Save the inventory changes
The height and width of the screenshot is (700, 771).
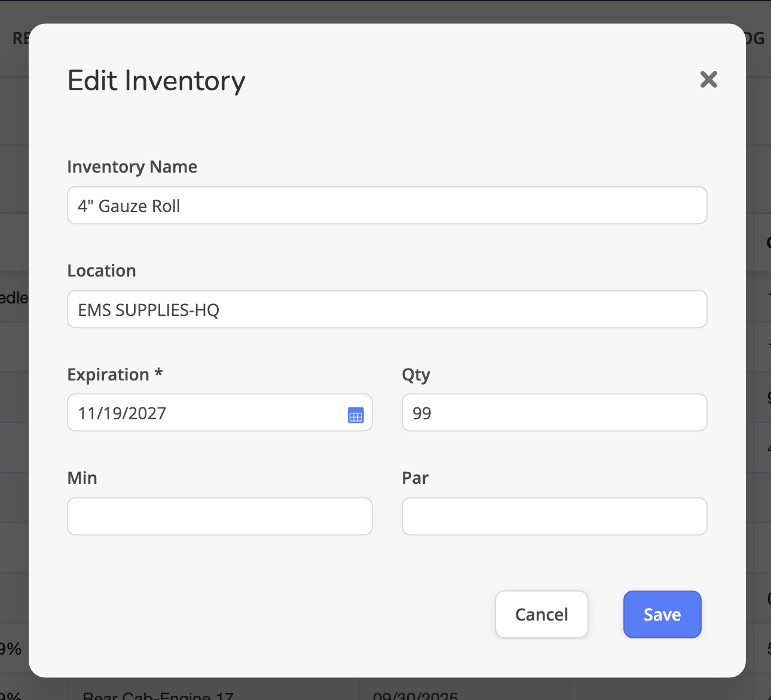tap(662, 615)
